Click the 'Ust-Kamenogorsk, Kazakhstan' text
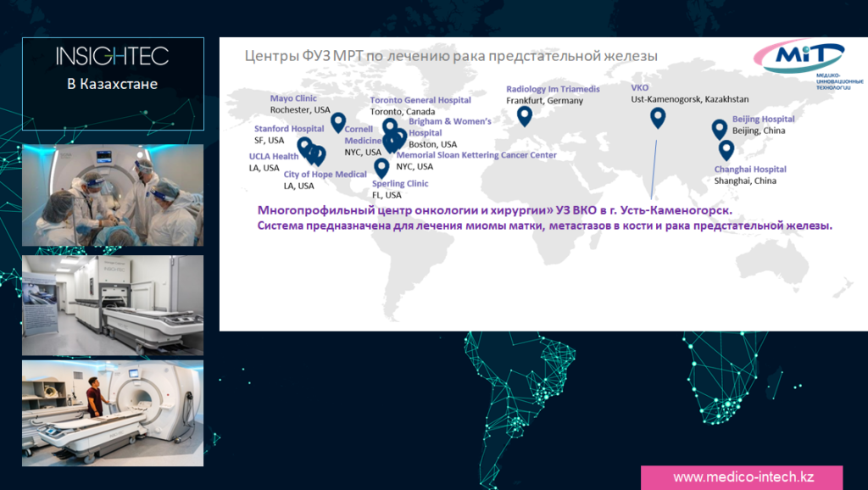The image size is (868, 490). (x=690, y=99)
